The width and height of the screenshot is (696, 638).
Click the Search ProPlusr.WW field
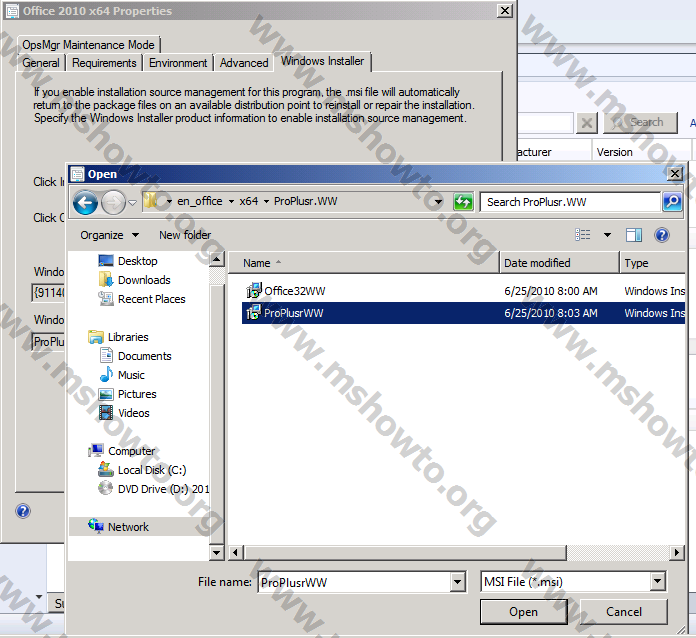pyautogui.click(x=570, y=202)
